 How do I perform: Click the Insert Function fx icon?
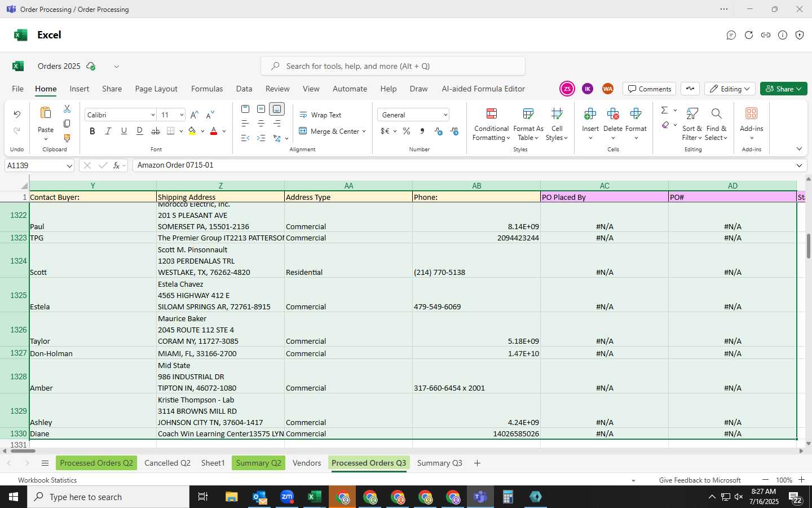tap(117, 165)
